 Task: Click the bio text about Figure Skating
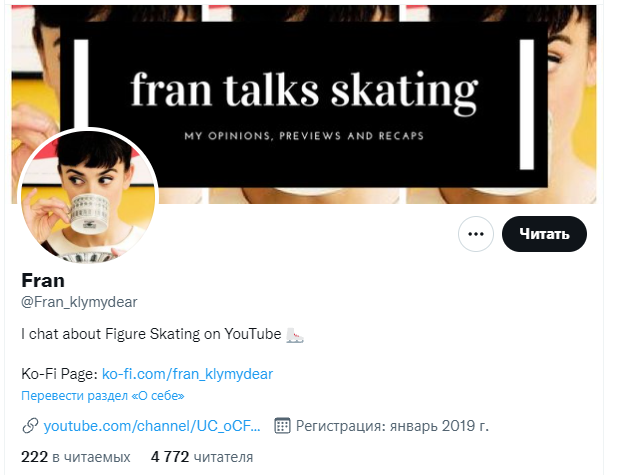point(151,335)
